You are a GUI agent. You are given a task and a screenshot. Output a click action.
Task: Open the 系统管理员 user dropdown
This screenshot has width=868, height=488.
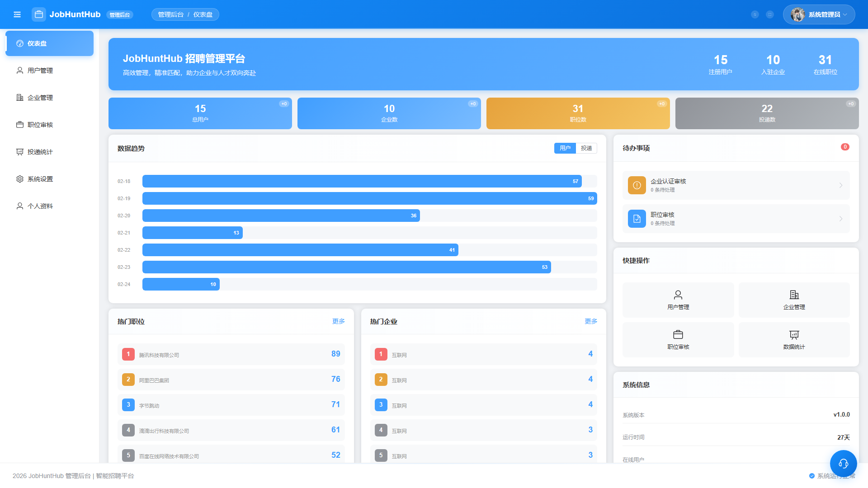pos(819,14)
